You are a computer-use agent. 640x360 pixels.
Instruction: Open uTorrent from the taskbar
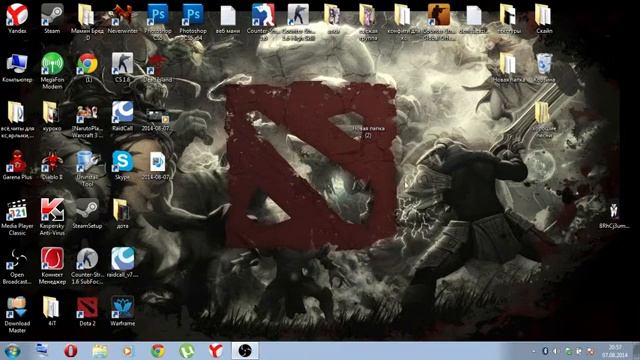(x=187, y=351)
